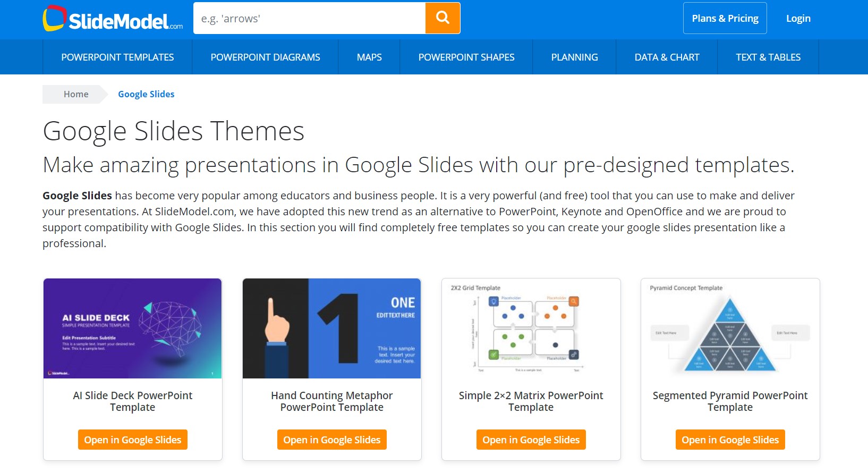The image size is (868, 472).
Task: Open Hand Counting Metaphor in Google Slides
Action: click(x=332, y=440)
